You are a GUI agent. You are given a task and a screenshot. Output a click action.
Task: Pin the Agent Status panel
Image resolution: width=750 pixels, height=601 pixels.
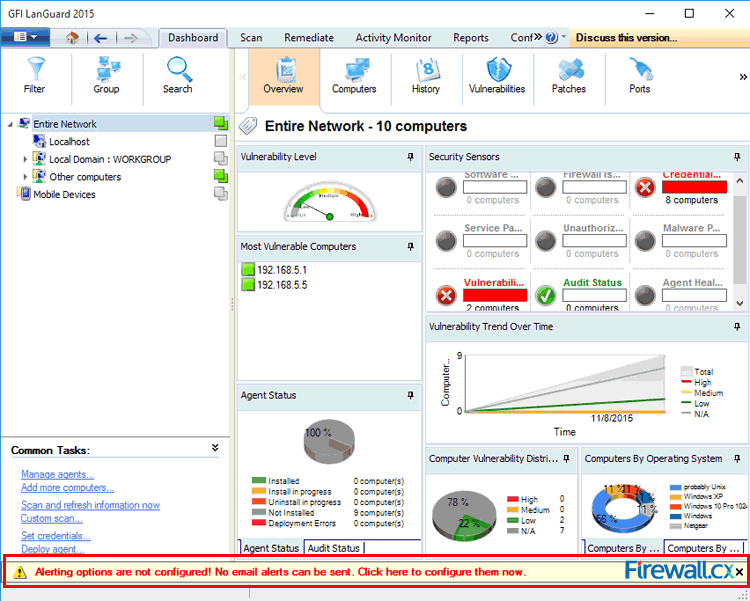[410, 395]
